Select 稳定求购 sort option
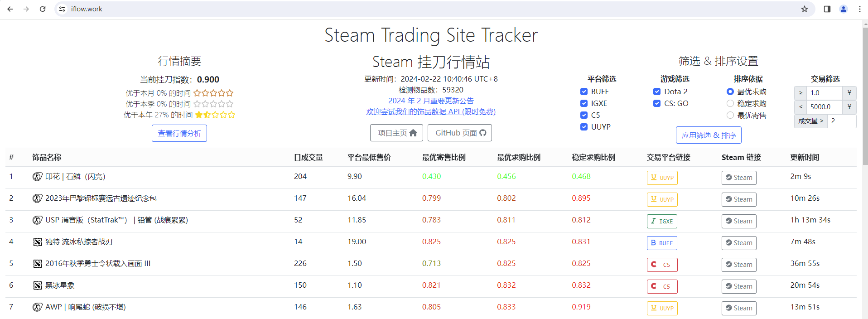868x319 pixels. click(730, 103)
